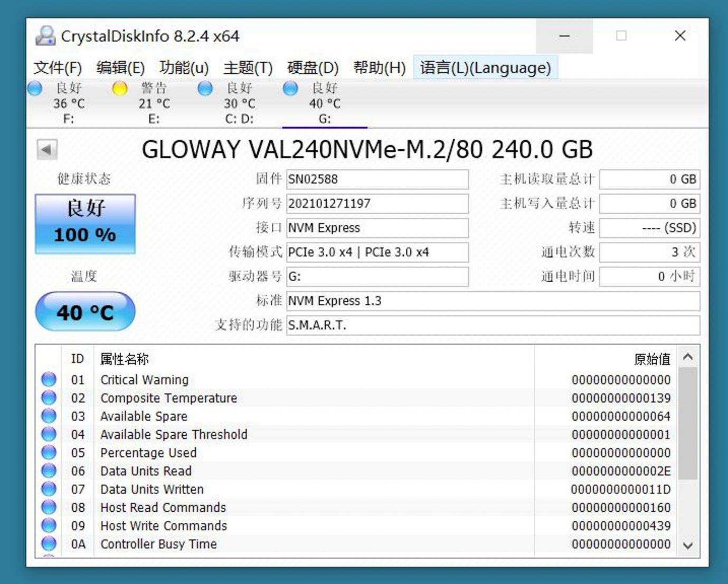Image resolution: width=728 pixels, height=584 pixels.
Task: Click the health icon above drive G:
Action: coord(290,89)
